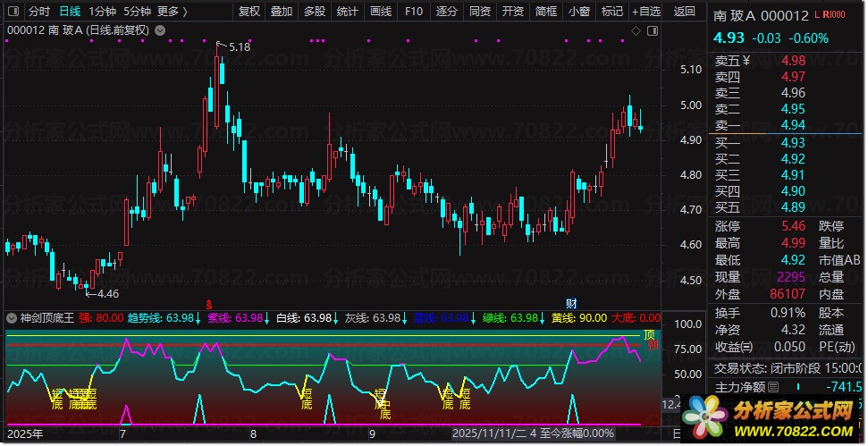This screenshot has width=868, height=446.
Task: Open the 主力净额 detail list icon
Action: point(774,387)
